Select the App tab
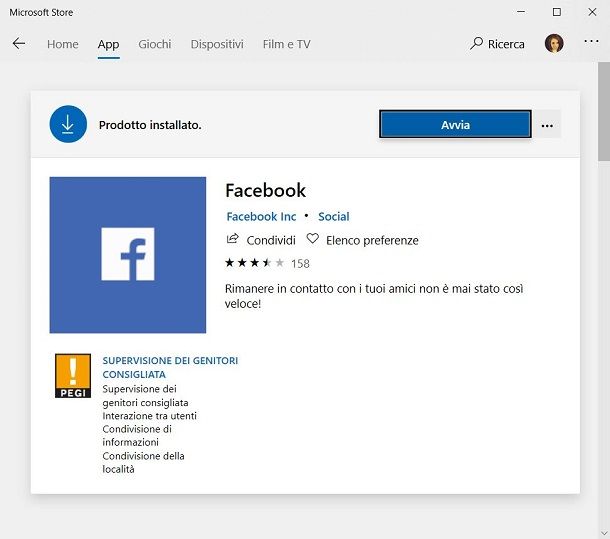This screenshot has height=539, width=610. click(x=109, y=44)
